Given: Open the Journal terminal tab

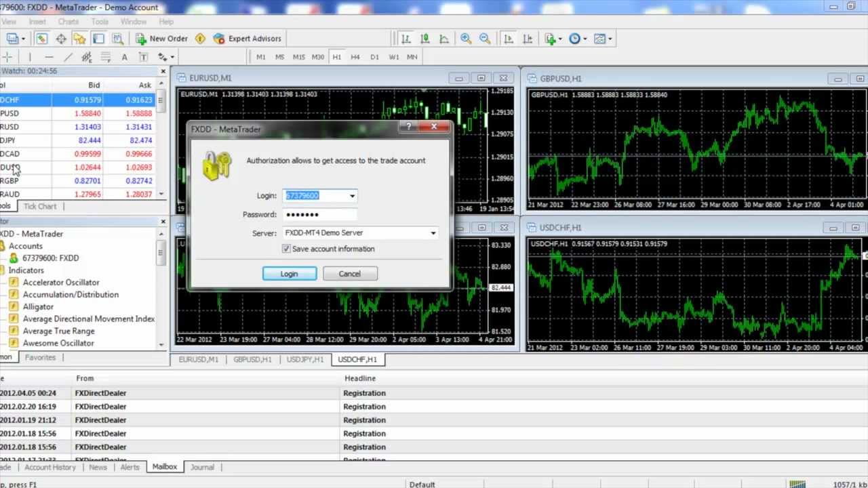Looking at the screenshot, I should [202, 467].
